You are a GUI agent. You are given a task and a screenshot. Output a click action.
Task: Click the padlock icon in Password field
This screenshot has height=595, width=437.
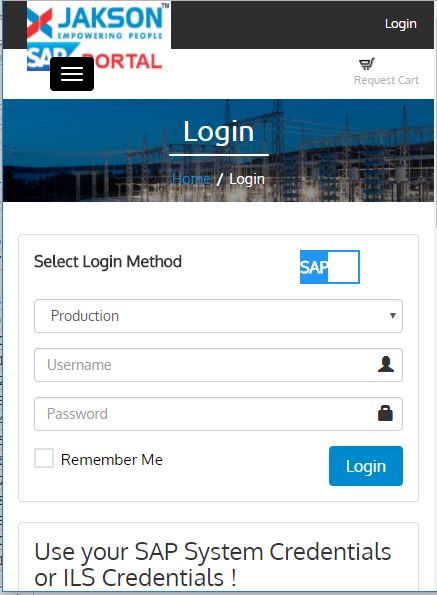[385, 413]
